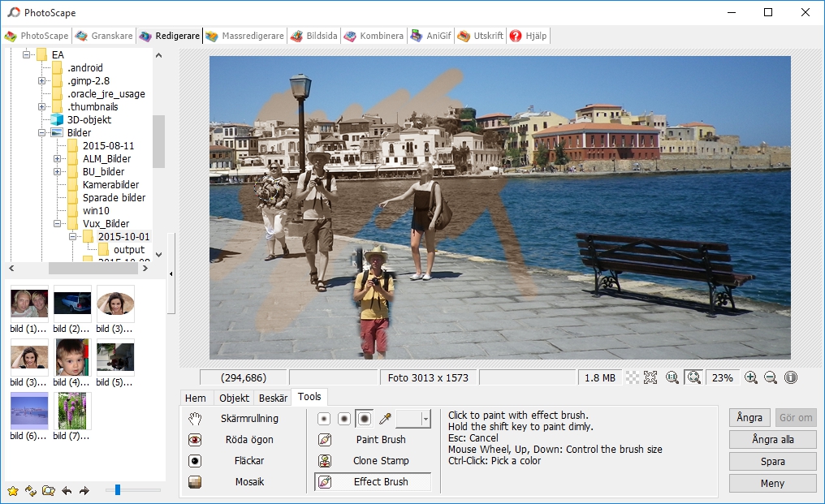Viewport: 825px width, 504px height.
Task: Collapse the 2015-10-01 tree node
Action: (72, 237)
